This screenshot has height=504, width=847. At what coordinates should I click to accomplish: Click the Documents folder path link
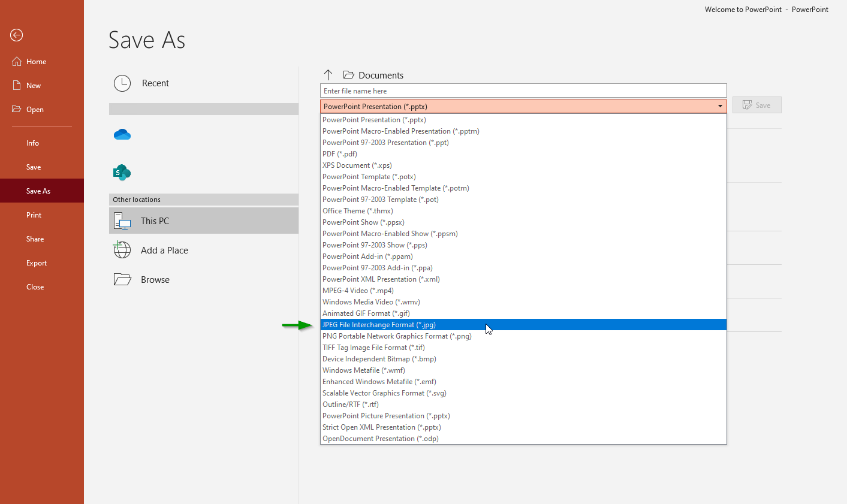click(x=381, y=76)
